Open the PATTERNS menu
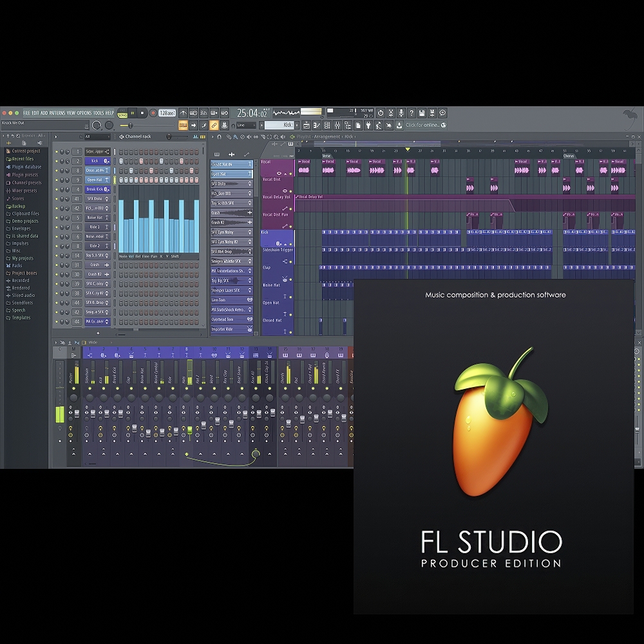 click(57, 113)
